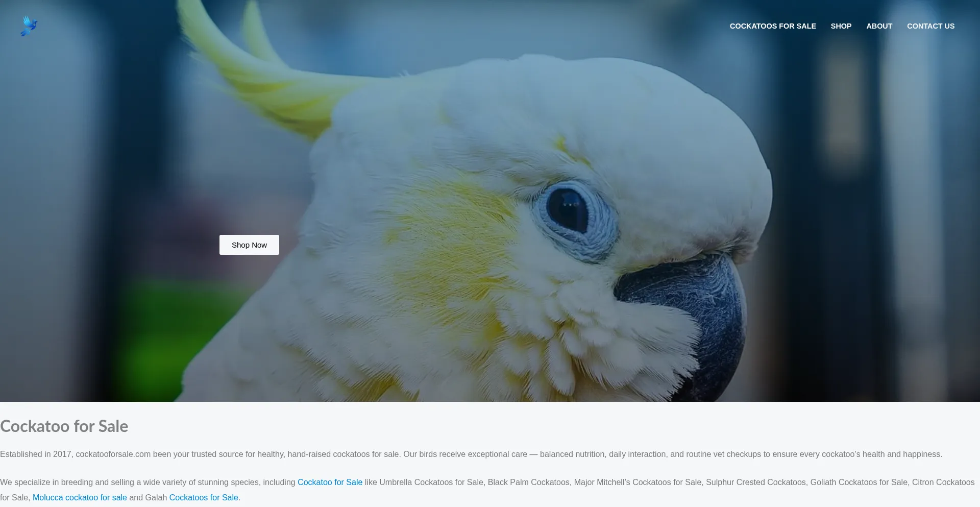
Task: Click the Cockatoo for Sale heading
Action: [x=64, y=426]
